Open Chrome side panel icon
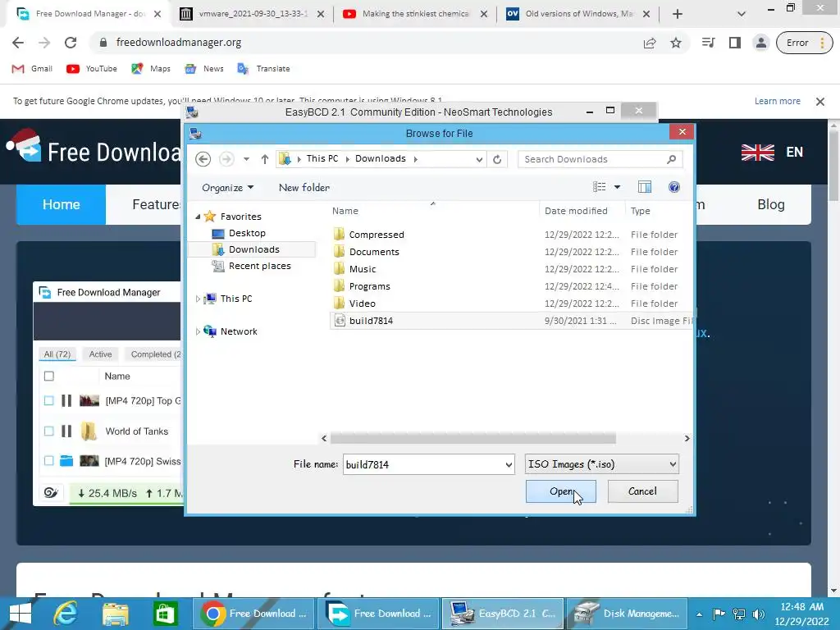 click(735, 43)
